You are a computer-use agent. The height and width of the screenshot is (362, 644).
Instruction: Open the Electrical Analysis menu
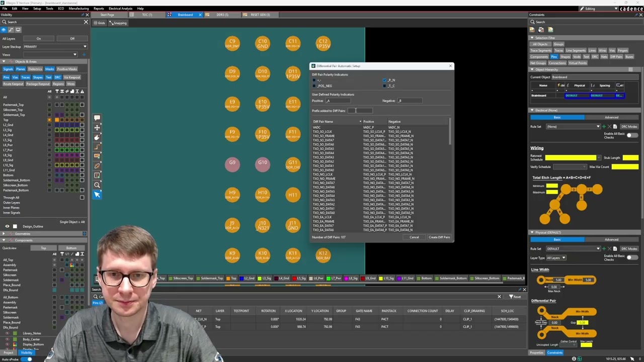(120, 9)
